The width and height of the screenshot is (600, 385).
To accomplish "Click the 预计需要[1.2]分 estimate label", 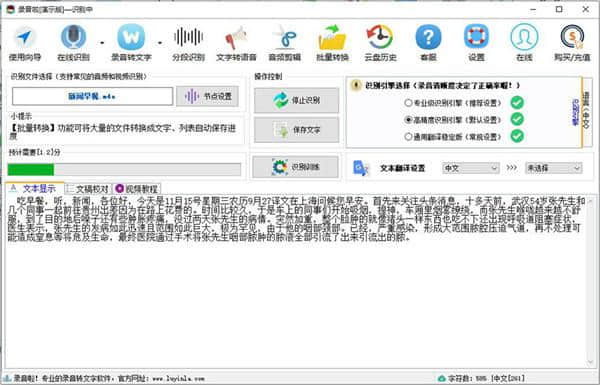I will [35, 152].
